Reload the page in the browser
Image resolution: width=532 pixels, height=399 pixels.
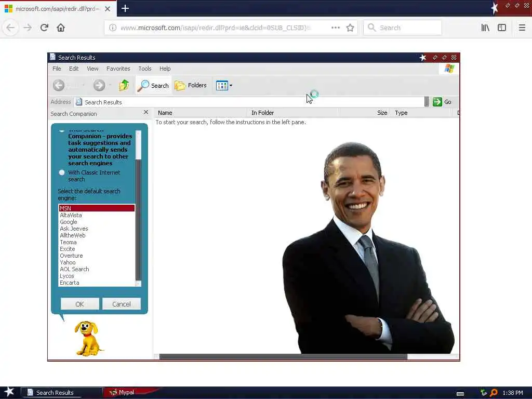coord(44,28)
